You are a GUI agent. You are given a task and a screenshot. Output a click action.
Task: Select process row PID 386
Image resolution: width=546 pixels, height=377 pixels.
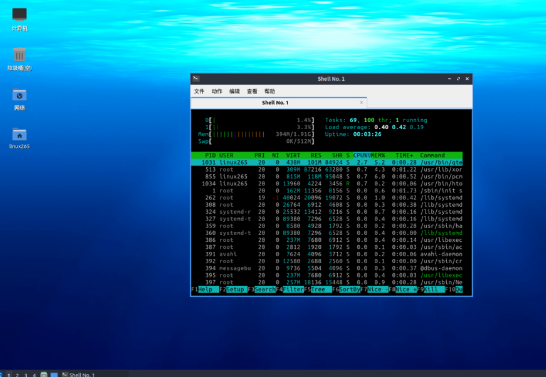tap(327, 240)
